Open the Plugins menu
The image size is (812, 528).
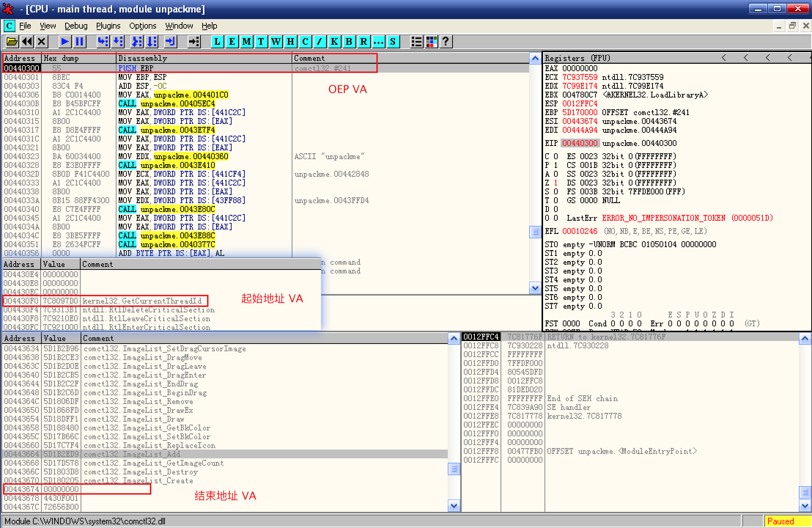tap(108, 26)
